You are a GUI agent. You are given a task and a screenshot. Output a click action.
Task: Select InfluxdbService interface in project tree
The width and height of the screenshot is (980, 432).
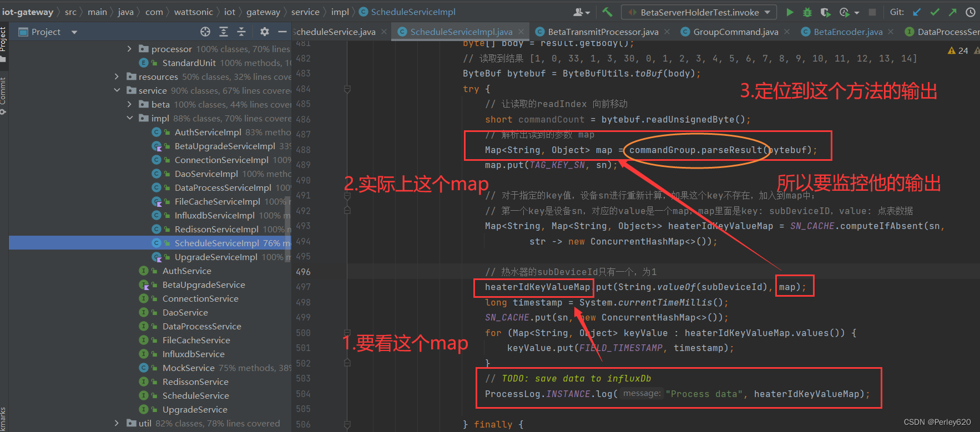pyautogui.click(x=194, y=354)
